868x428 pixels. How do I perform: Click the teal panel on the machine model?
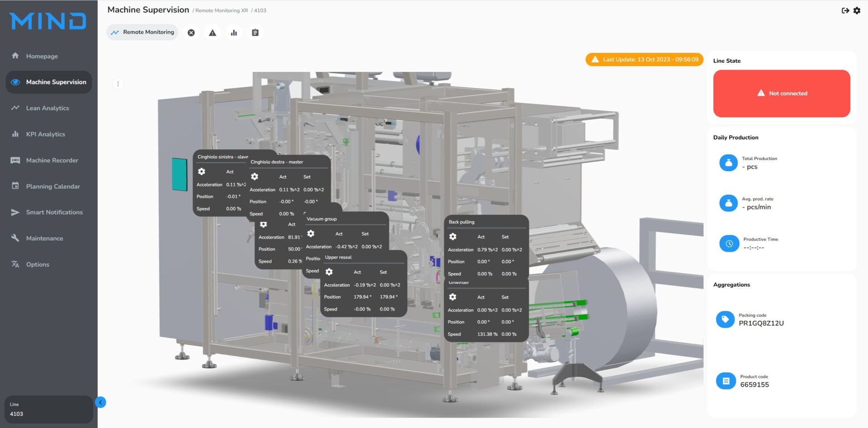point(179,174)
